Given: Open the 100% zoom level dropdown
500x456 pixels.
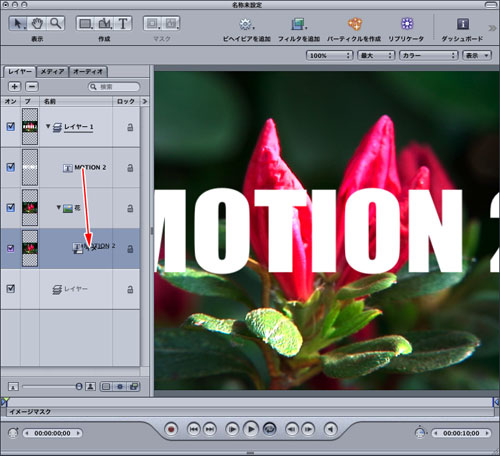Looking at the screenshot, I should pos(329,55).
